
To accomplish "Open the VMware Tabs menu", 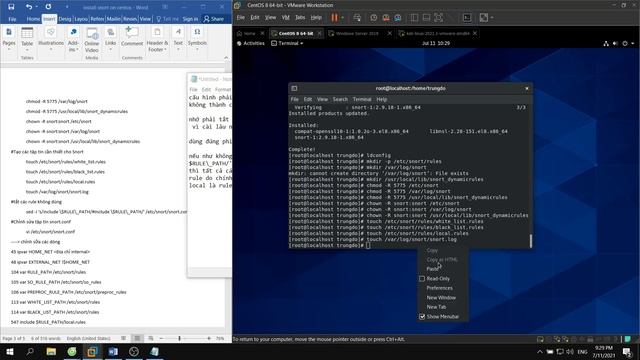I will (300, 18).
